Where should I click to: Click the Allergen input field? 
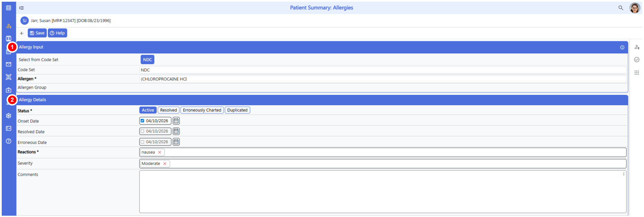(383, 79)
